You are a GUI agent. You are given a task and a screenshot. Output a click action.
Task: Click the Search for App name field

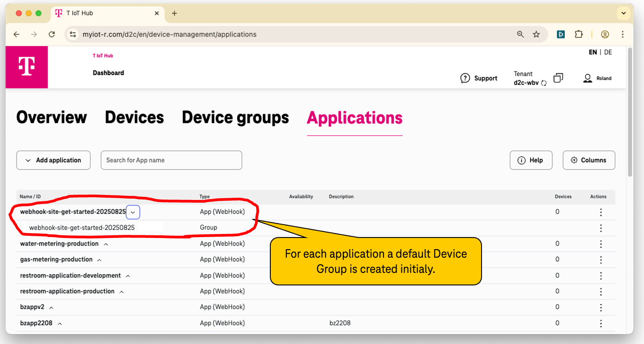[x=171, y=160]
